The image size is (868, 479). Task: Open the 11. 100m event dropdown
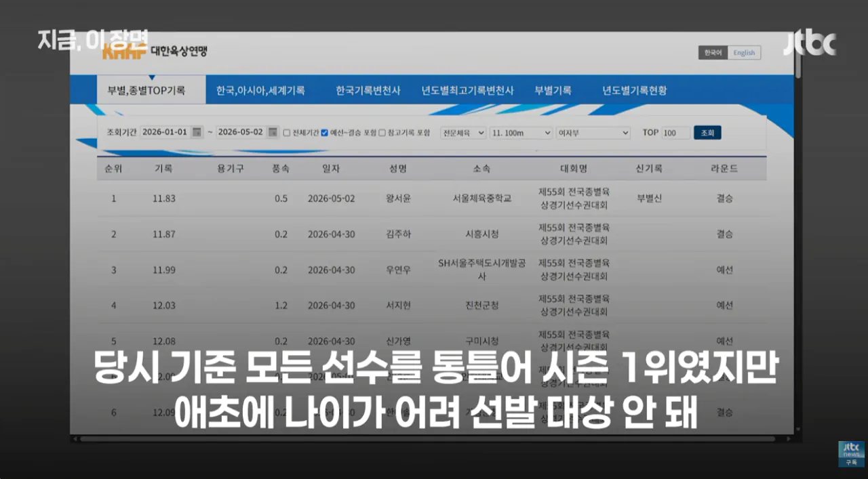click(x=521, y=133)
